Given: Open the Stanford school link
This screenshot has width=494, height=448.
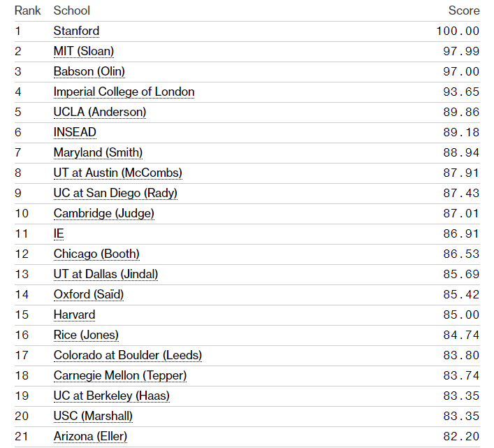Looking at the screenshot, I should pos(76,31).
